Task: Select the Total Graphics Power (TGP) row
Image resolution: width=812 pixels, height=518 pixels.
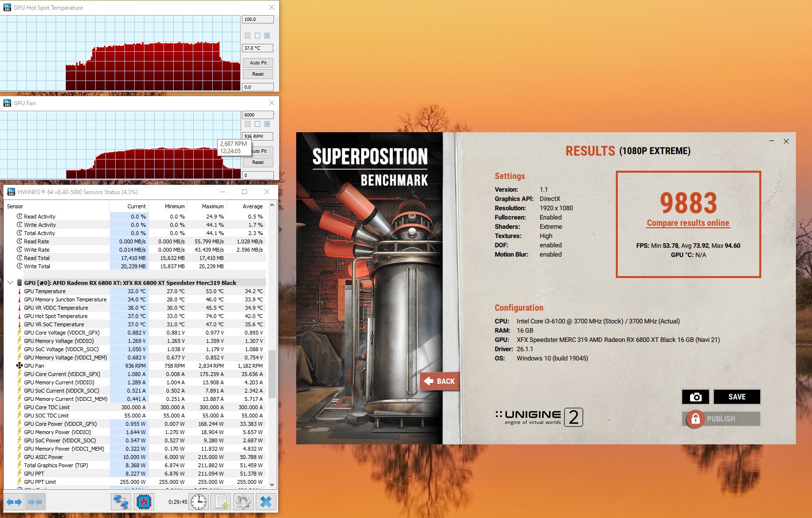Action: [x=135, y=465]
